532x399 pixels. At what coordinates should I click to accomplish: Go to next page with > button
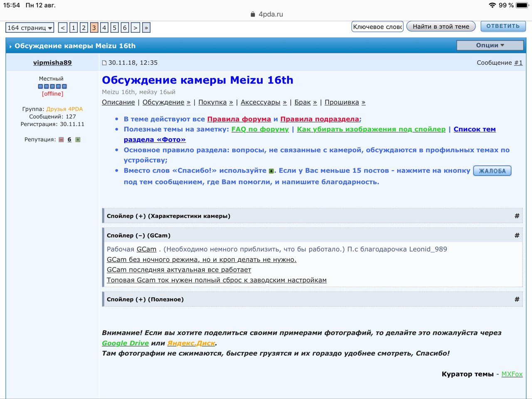coord(135,28)
